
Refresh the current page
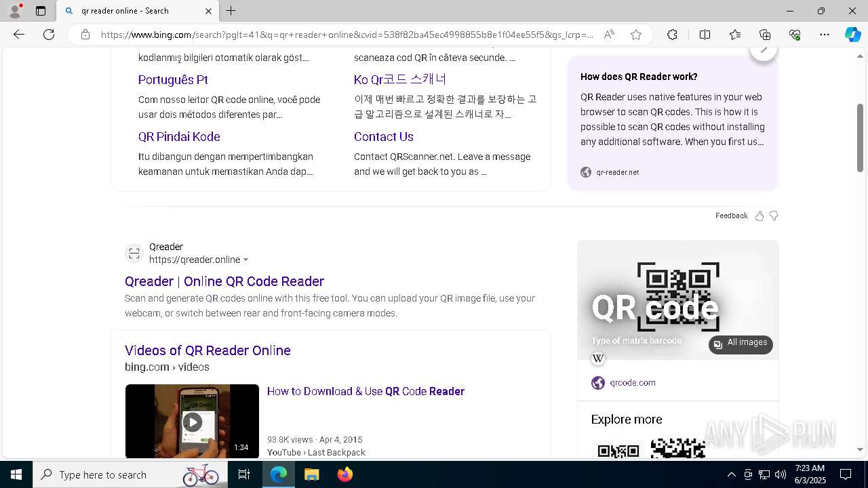click(x=49, y=35)
